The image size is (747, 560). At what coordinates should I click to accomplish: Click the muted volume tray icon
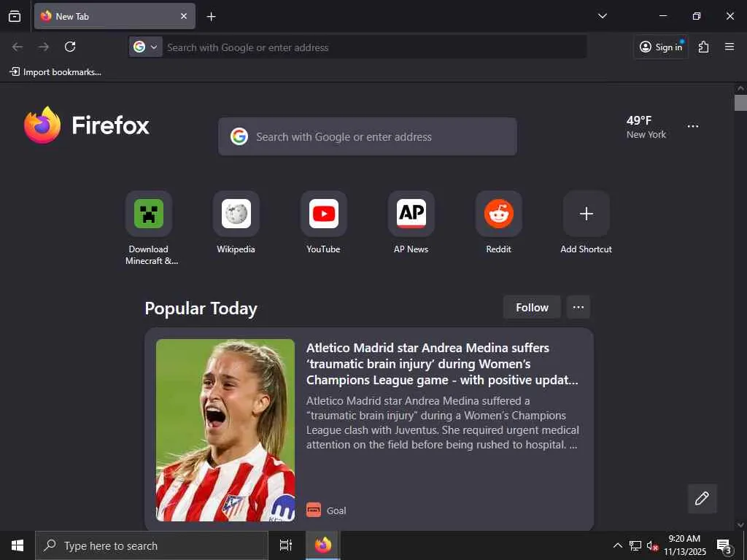click(652, 545)
